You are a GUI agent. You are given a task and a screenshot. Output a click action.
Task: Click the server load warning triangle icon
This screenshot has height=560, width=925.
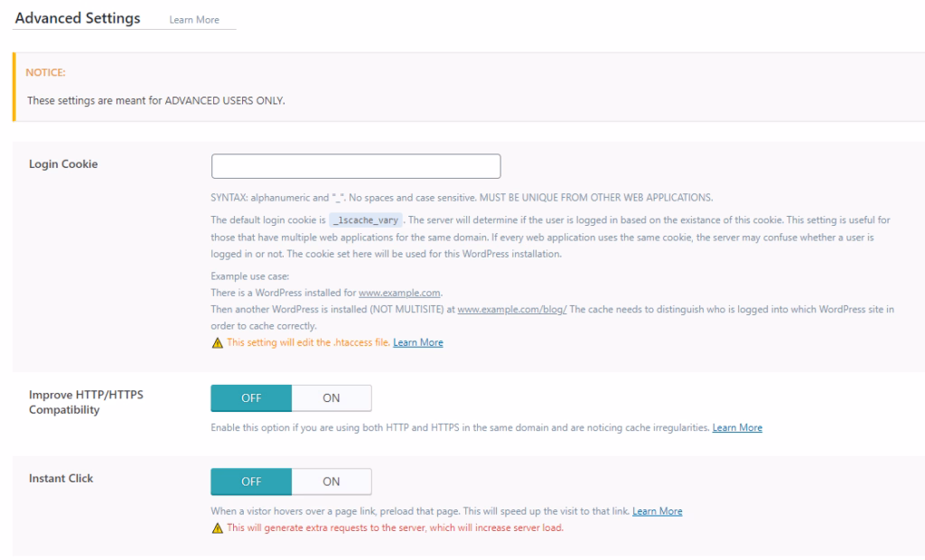(x=217, y=528)
